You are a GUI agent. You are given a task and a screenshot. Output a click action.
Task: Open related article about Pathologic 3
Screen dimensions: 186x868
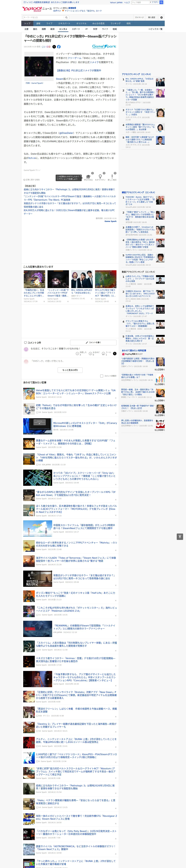pyautogui.click(x=69, y=191)
